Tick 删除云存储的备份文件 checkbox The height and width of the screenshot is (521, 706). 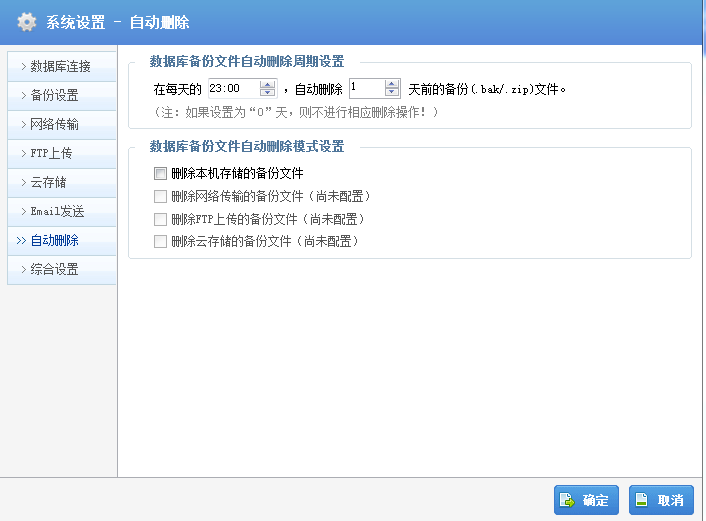(x=160, y=242)
